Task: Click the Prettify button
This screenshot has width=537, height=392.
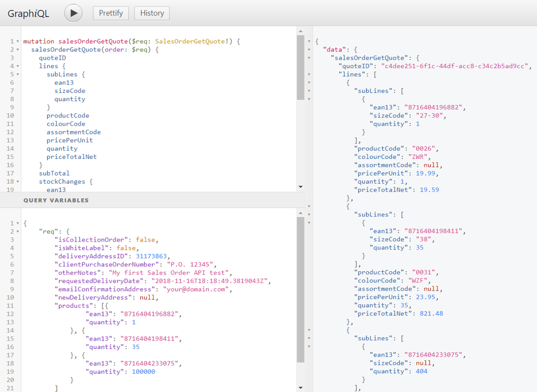Action: (x=111, y=13)
